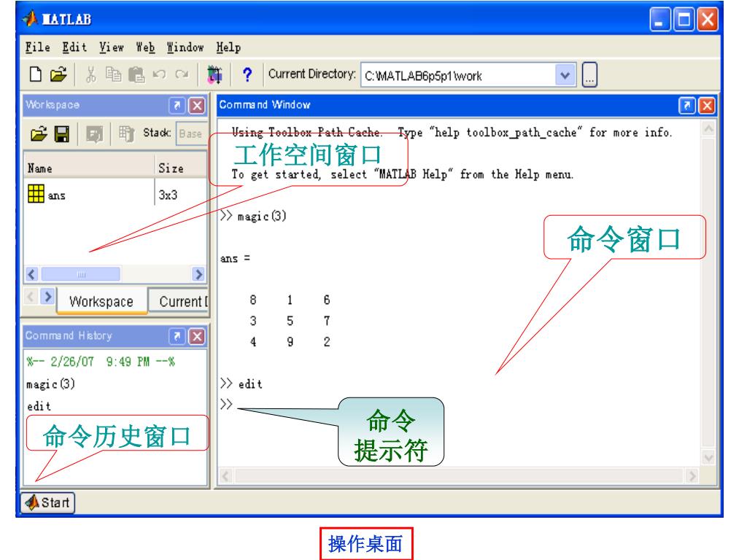Close the Workspace panel
747x560 pixels.
pos(197,105)
